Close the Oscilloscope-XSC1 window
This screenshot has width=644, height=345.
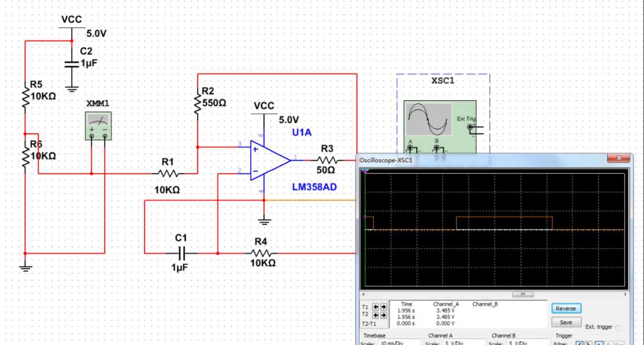pyautogui.click(x=620, y=158)
